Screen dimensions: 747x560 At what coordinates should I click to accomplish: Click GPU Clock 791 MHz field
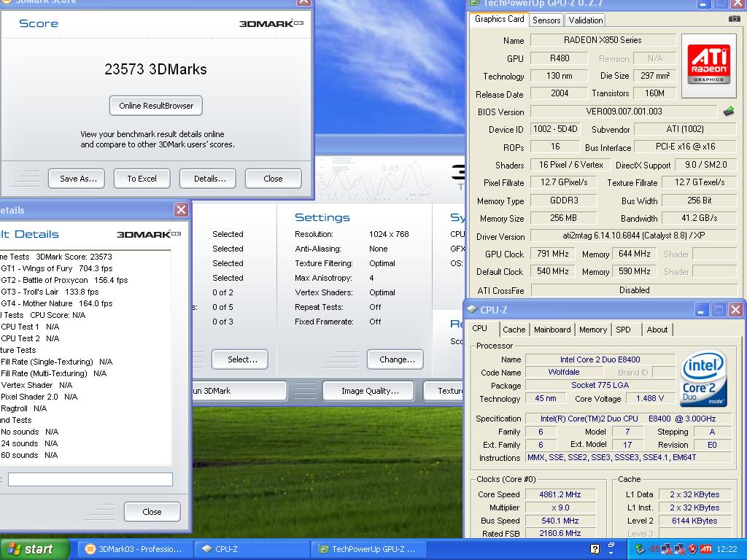point(553,254)
